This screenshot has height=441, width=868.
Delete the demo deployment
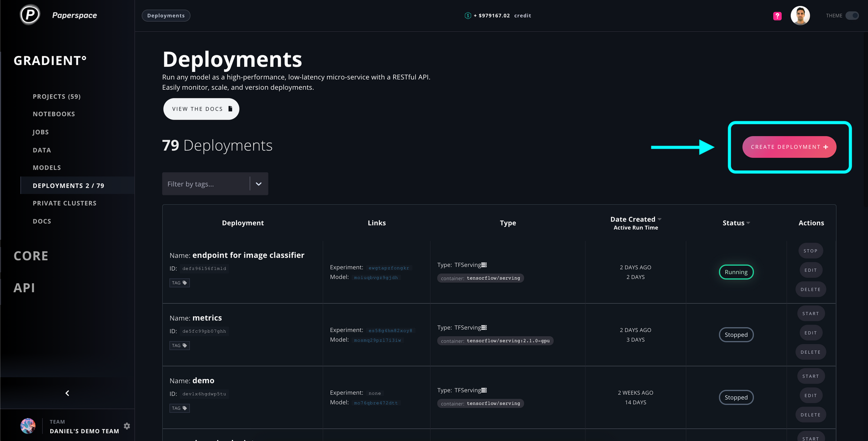[810, 415]
